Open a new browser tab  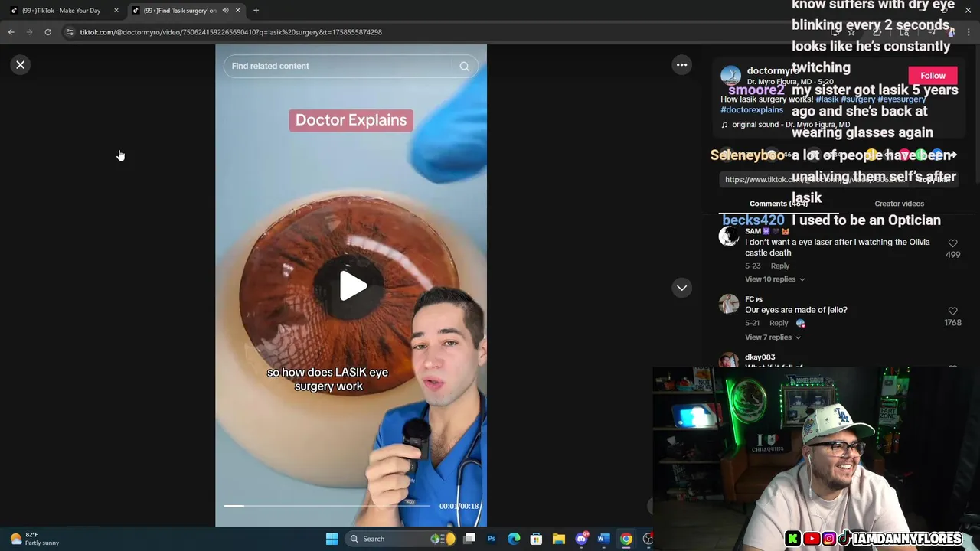pos(256,11)
